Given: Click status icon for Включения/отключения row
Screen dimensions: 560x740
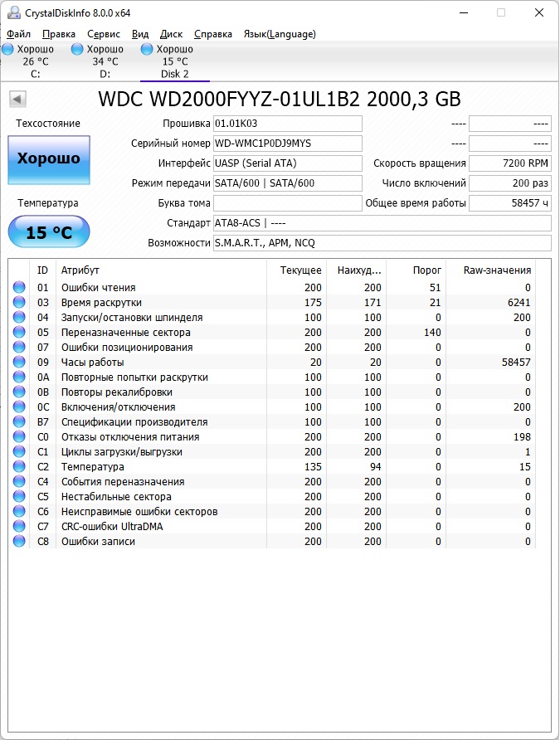Looking at the screenshot, I should [19, 407].
